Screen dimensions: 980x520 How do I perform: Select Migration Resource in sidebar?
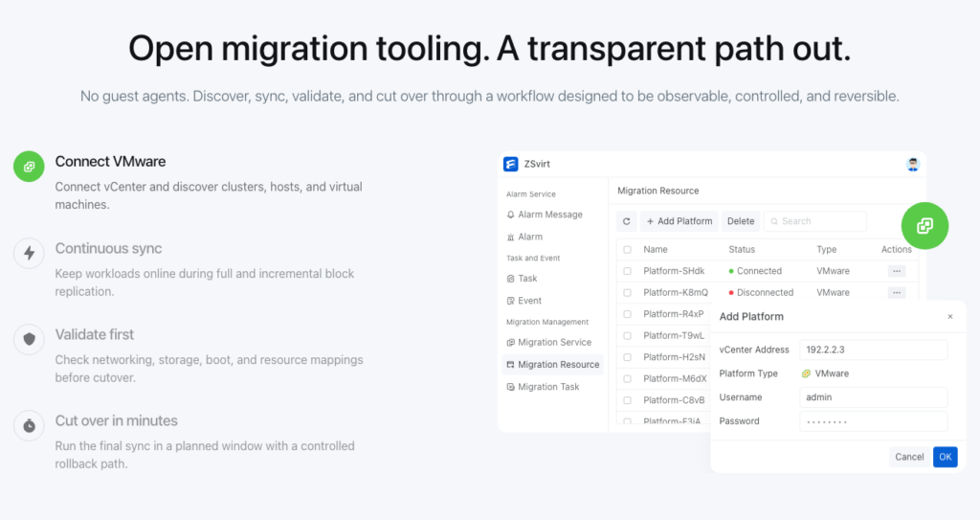(x=552, y=364)
